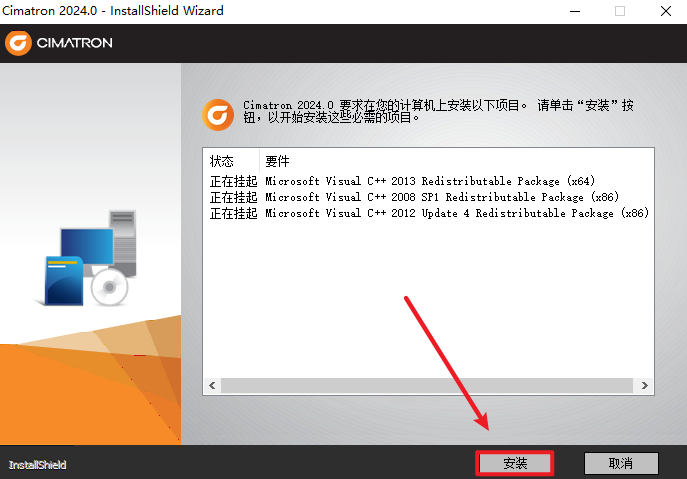Click the Cimatron 2024.0 title bar text
This screenshot has width=687, height=479.
115,11
